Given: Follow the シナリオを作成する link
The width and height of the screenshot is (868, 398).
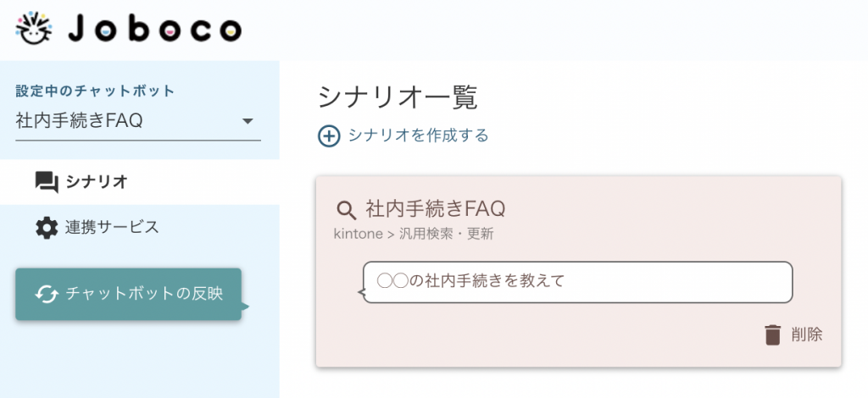Looking at the screenshot, I should 419,135.
